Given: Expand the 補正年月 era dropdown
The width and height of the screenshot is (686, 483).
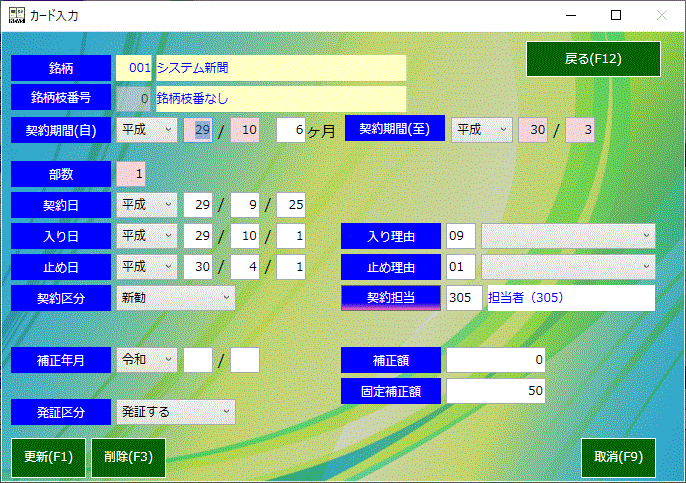Looking at the screenshot, I should point(147,360).
